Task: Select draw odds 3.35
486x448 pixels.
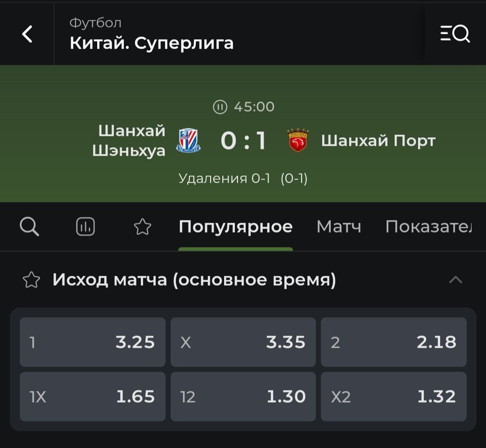Action: (243, 342)
